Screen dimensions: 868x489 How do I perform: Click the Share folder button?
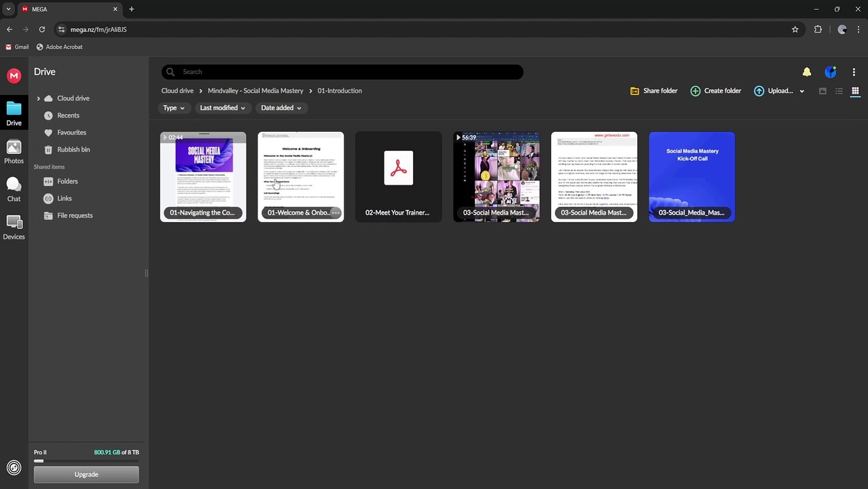tap(653, 91)
